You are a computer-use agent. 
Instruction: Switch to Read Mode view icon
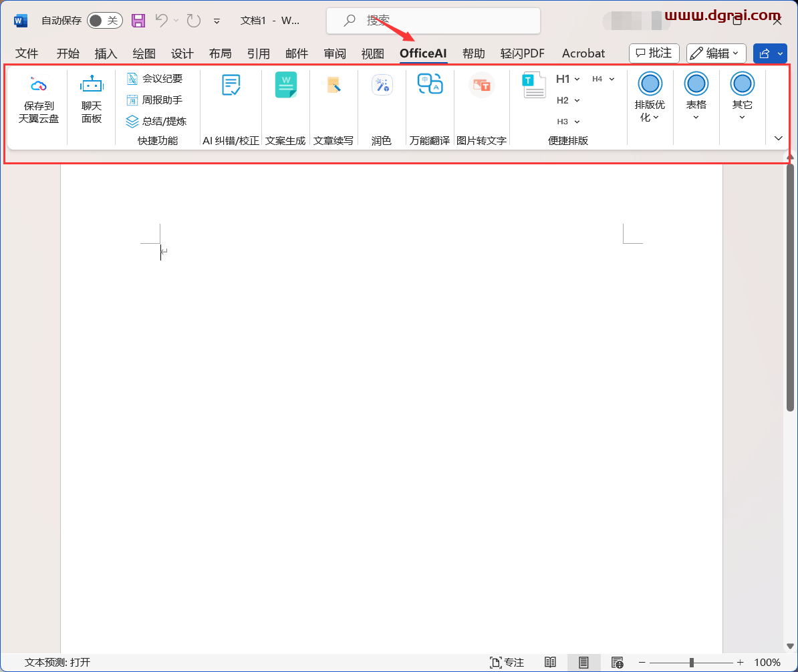tap(550, 663)
